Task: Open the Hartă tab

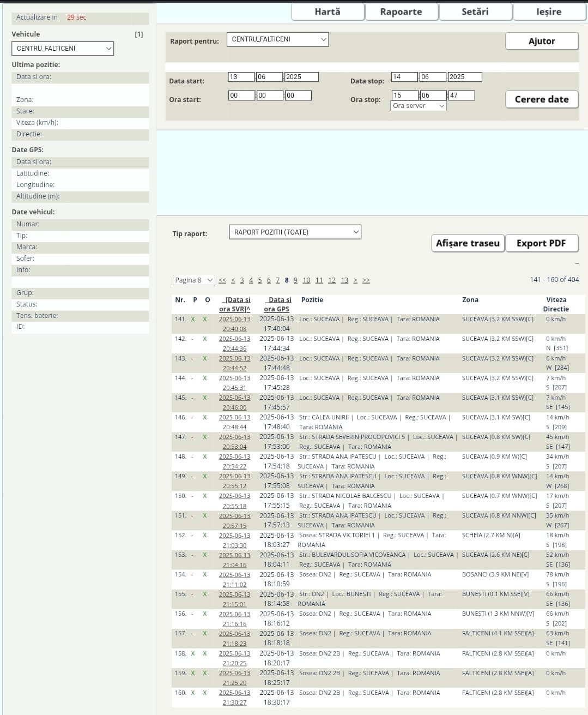Action: pos(328,11)
